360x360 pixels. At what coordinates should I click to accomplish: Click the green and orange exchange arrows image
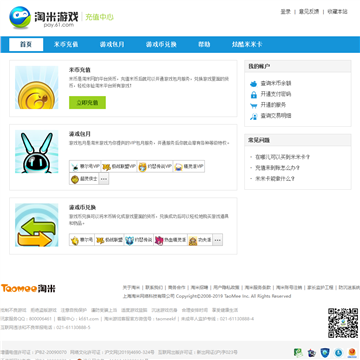coord(37,225)
